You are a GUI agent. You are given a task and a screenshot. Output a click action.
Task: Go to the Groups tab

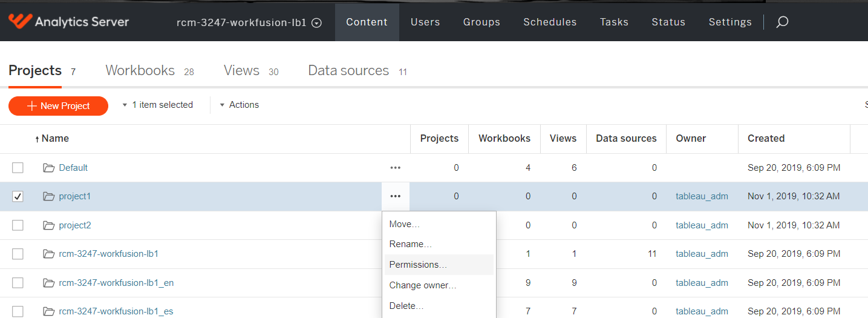point(481,22)
